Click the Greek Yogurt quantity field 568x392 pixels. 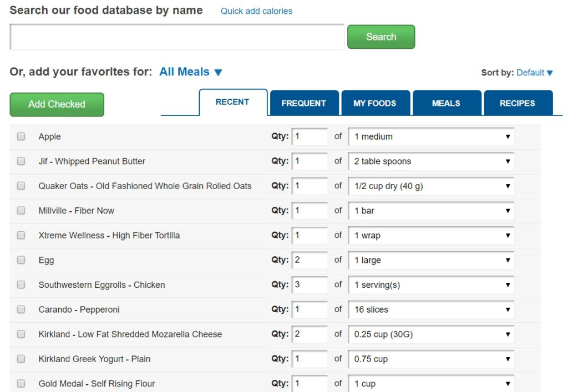(310, 359)
